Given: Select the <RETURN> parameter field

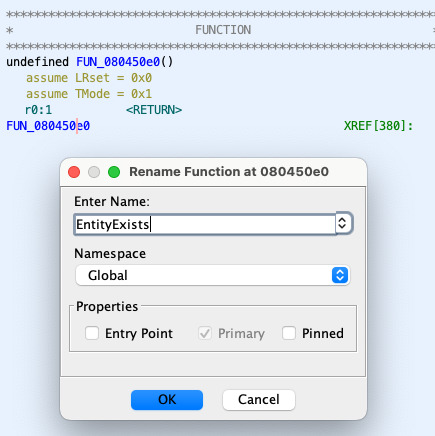Looking at the screenshot, I should coord(154,110).
